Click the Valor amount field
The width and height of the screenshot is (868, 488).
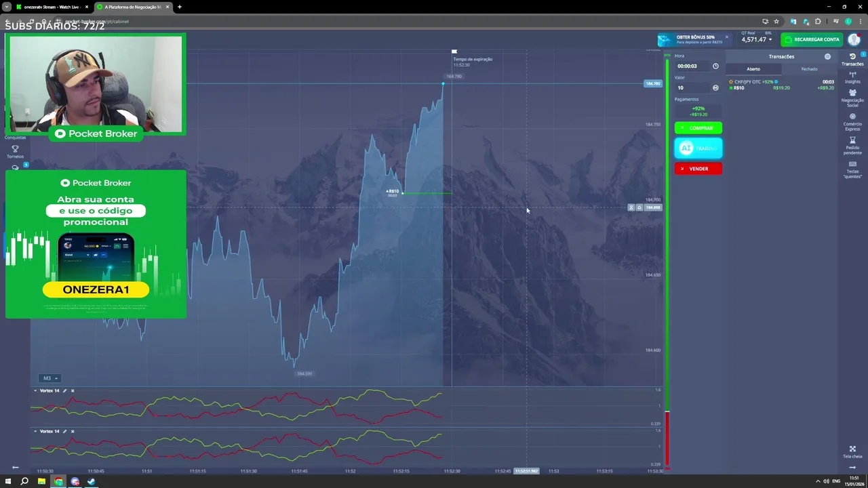[x=692, y=87]
